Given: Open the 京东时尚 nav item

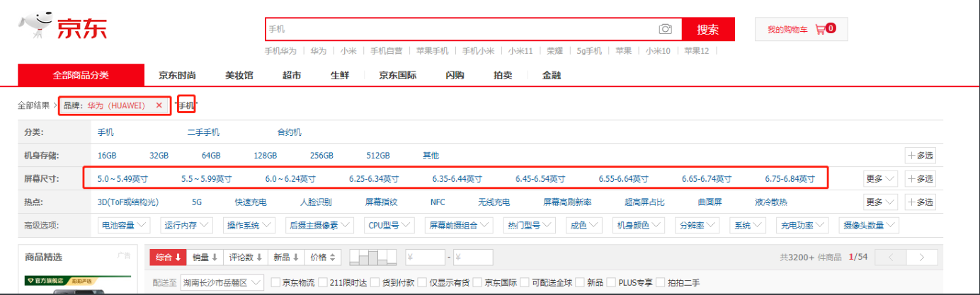Looking at the screenshot, I should (177, 75).
